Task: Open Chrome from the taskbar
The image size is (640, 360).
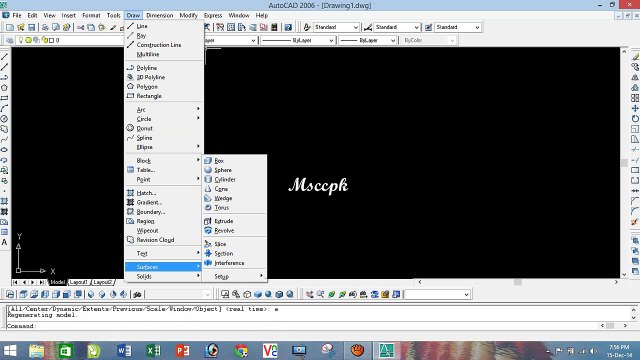Action: click(241, 351)
